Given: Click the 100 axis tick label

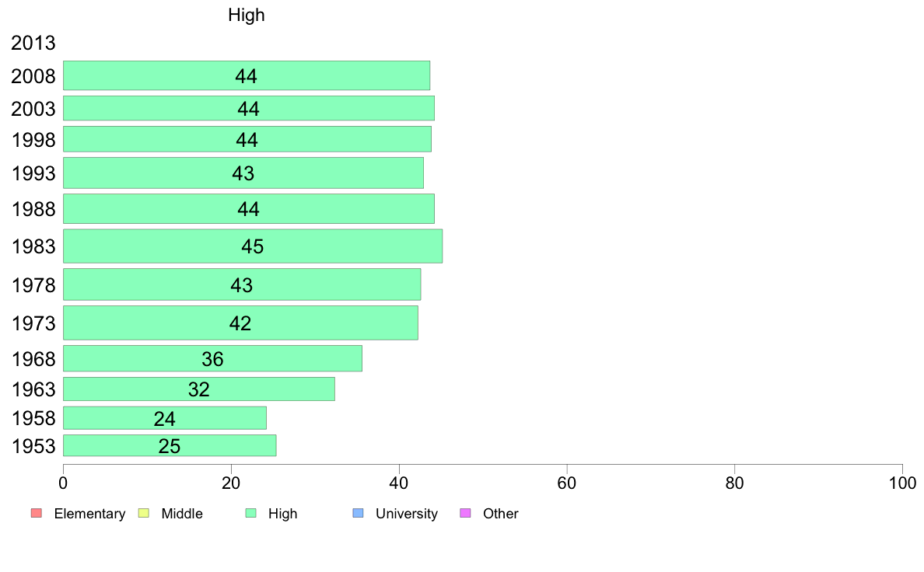Looking at the screenshot, I should [x=902, y=483].
